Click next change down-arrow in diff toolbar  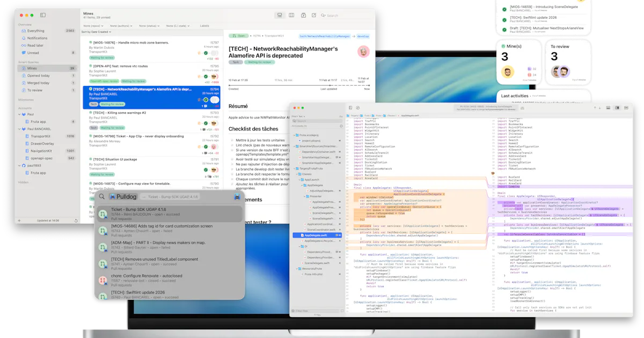coord(600,108)
